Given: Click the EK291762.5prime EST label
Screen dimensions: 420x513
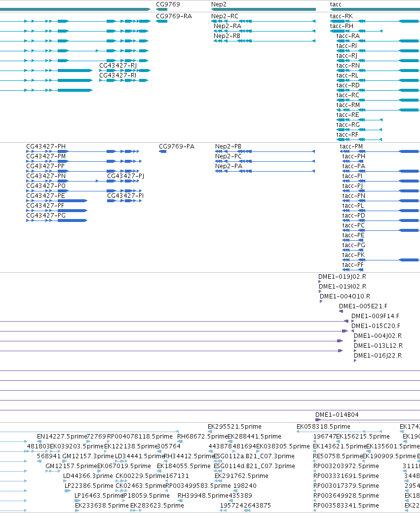Looking at the screenshot, I should coord(241,476).
